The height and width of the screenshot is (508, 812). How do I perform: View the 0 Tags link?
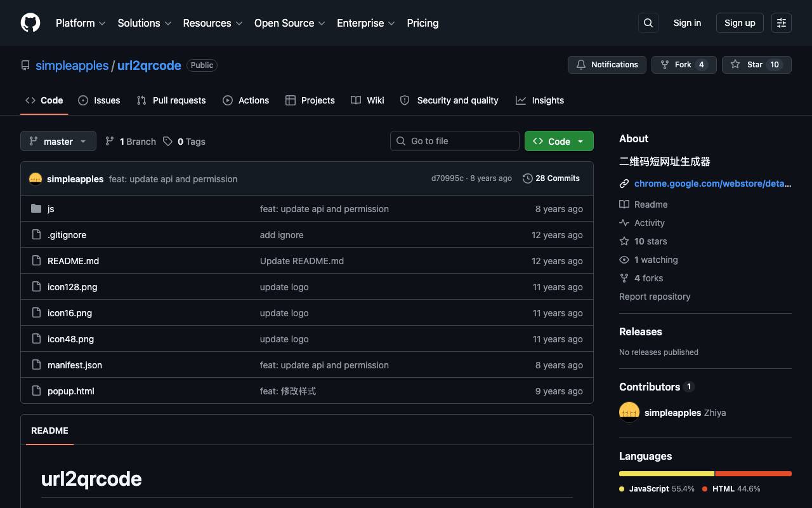184,142
